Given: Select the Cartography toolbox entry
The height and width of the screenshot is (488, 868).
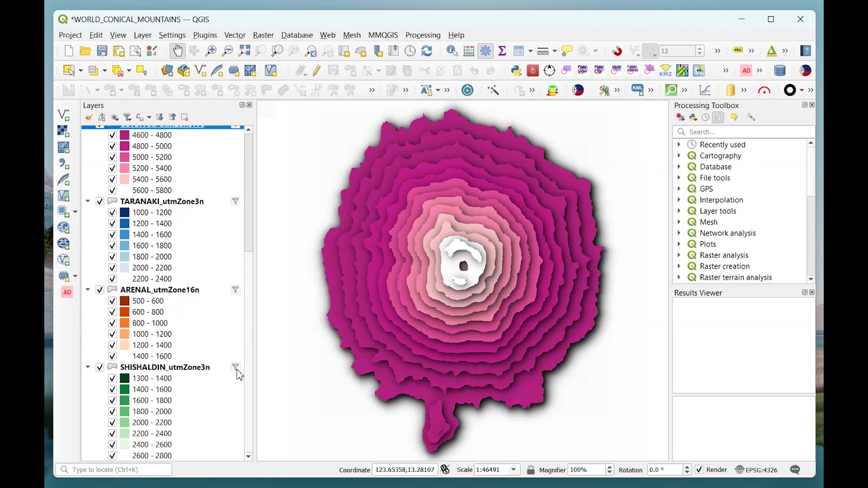Looking at the screenshot, I should [x=720, y=156].
